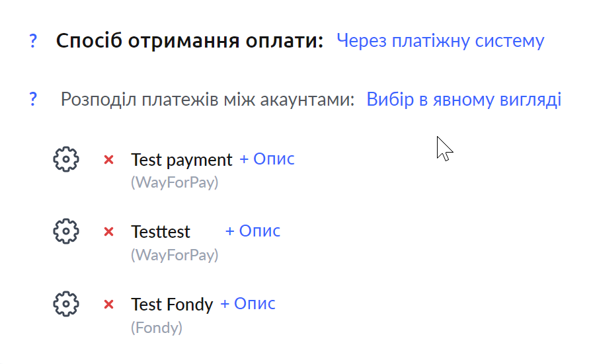Screen dimensions: 591x364
Task: Delete the Test Fondy account entry
Action: 108,304
